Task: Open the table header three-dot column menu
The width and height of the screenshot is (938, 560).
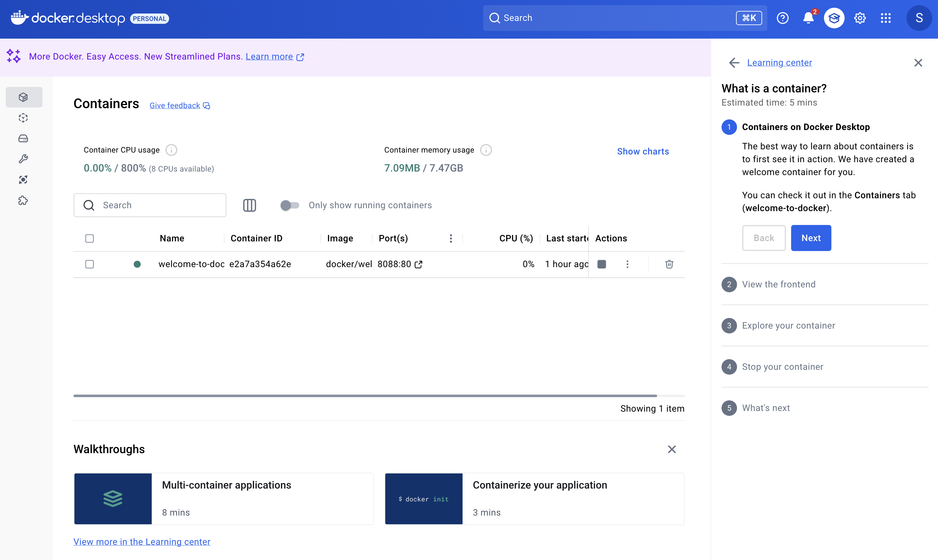Action: pyautogui.click(x=451, y=238)
